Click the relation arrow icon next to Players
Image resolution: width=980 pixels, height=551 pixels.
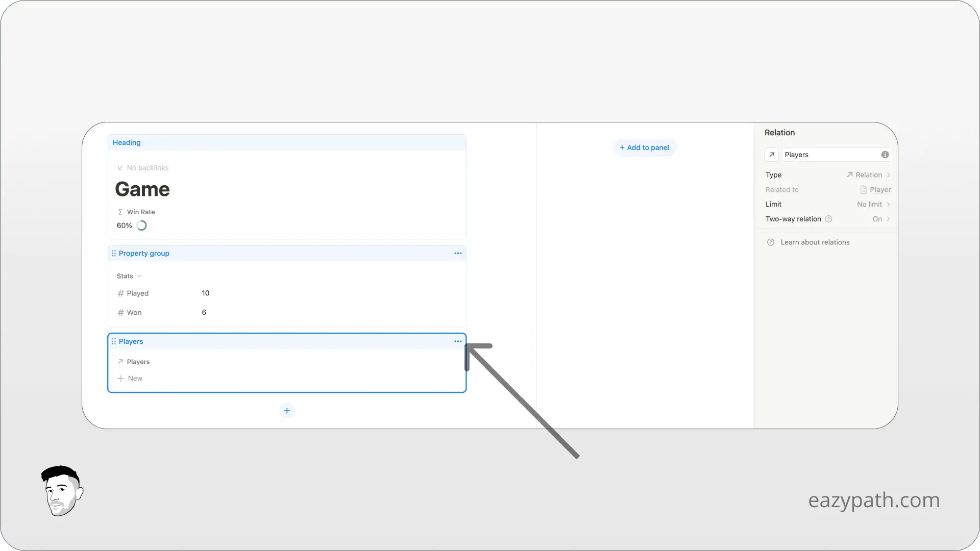tap(120, 361)
